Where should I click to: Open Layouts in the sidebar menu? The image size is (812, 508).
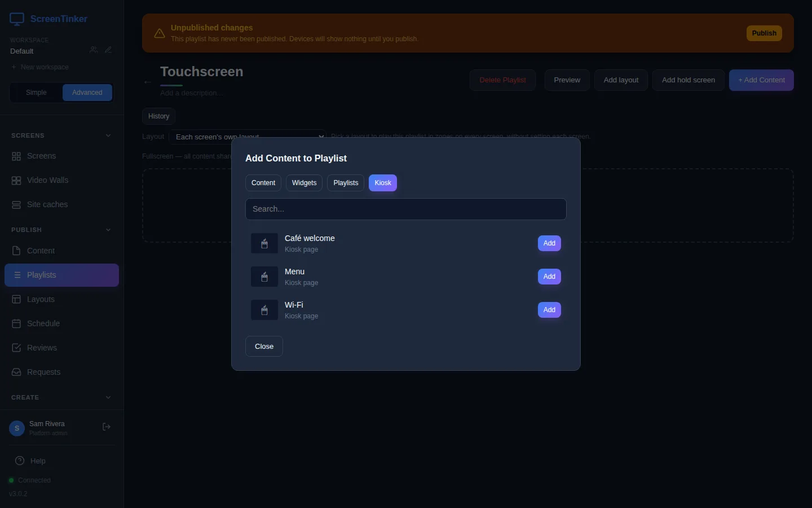tap(62, 299)
